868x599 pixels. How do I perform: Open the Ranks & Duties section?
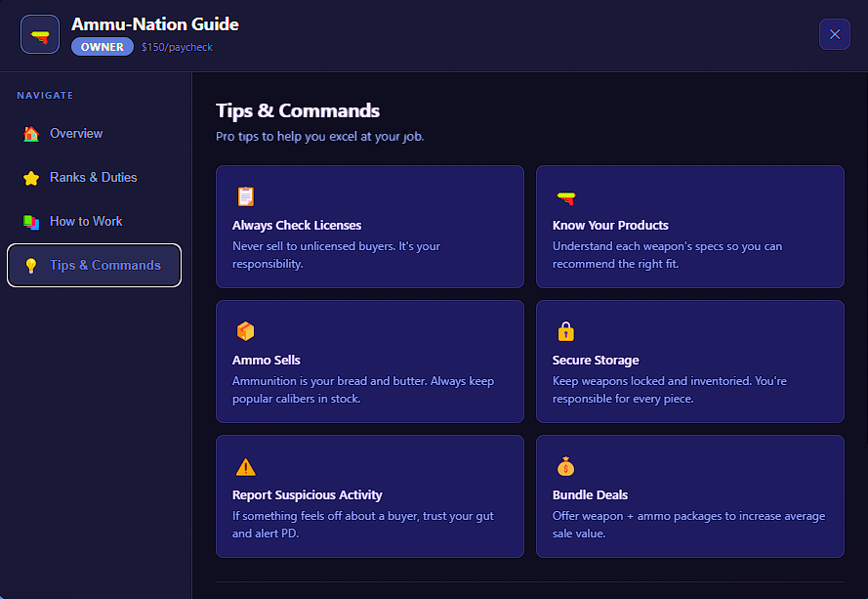94,177
